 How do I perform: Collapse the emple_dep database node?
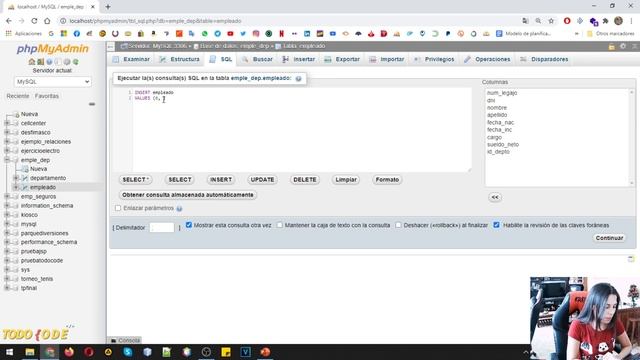(7, 160)
